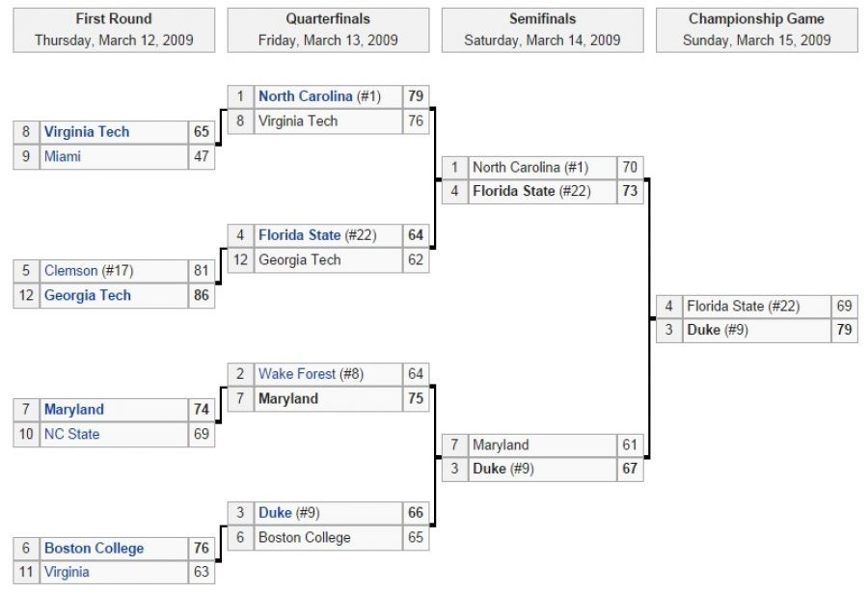Select Georgia Tech's quarterfinal score of 62

[x=416, y=259]
